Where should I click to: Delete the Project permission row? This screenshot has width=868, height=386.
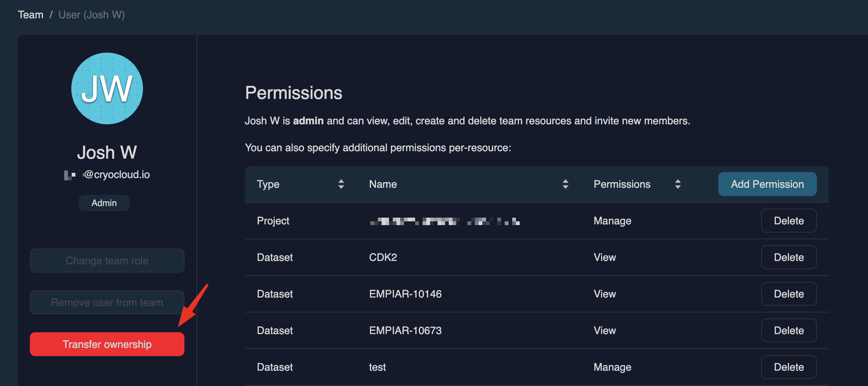(x=788, y=221)
